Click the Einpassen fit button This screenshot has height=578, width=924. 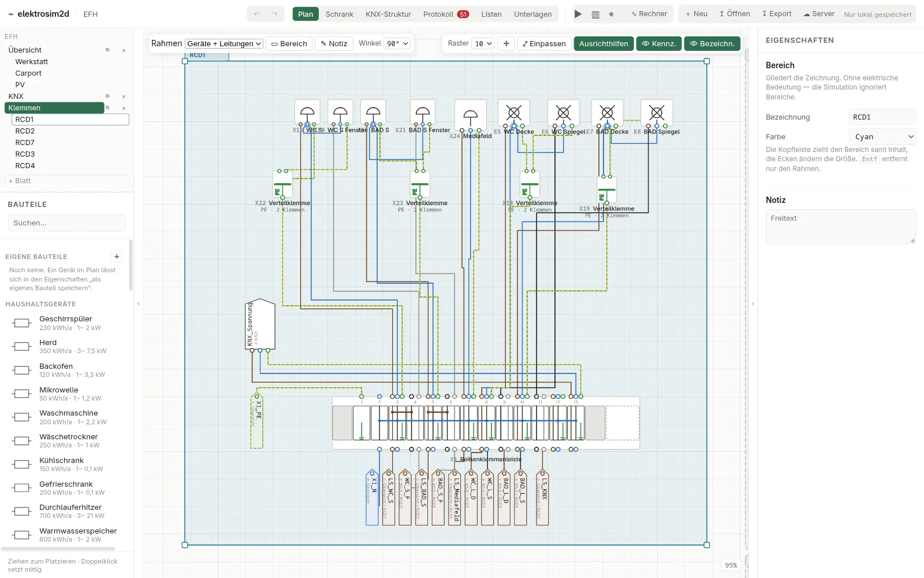tap(544, 43)
